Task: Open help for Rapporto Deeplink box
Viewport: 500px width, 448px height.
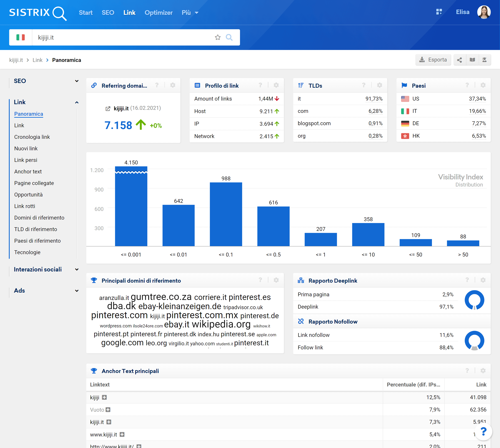Action: 467,280
